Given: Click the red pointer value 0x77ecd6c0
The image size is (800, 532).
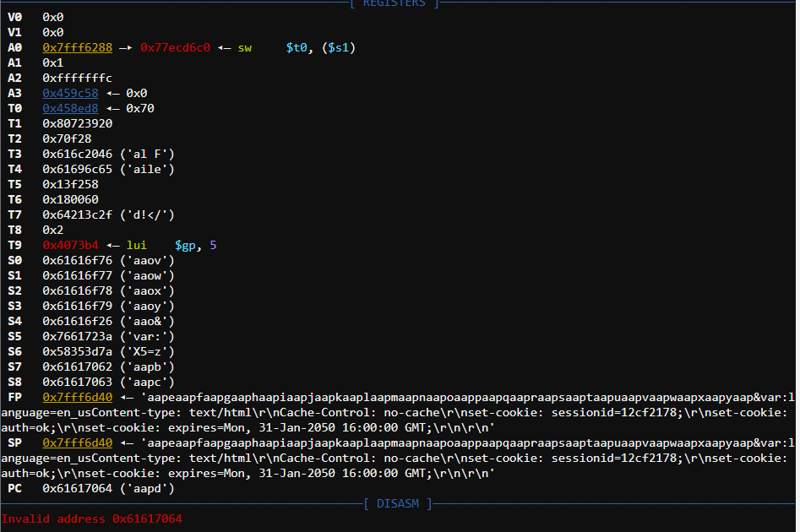Looking at the screenshot, I should pos(175,47).
